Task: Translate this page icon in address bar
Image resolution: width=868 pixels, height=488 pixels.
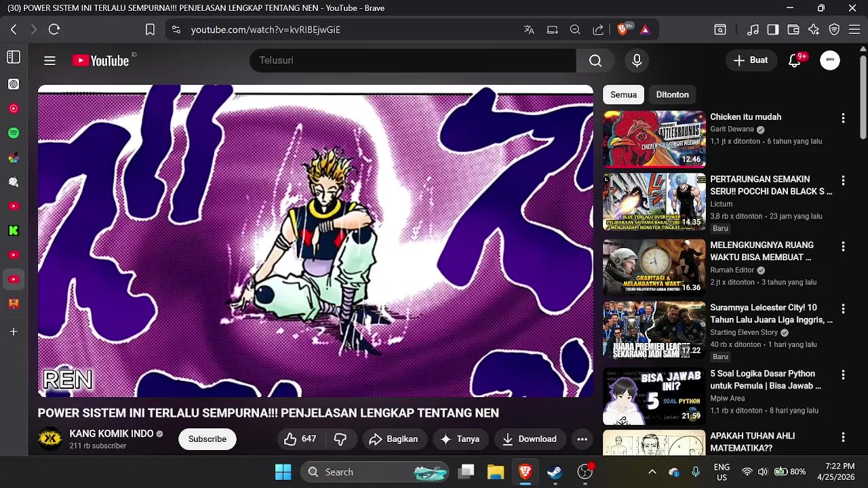Action: click(529, 30)
